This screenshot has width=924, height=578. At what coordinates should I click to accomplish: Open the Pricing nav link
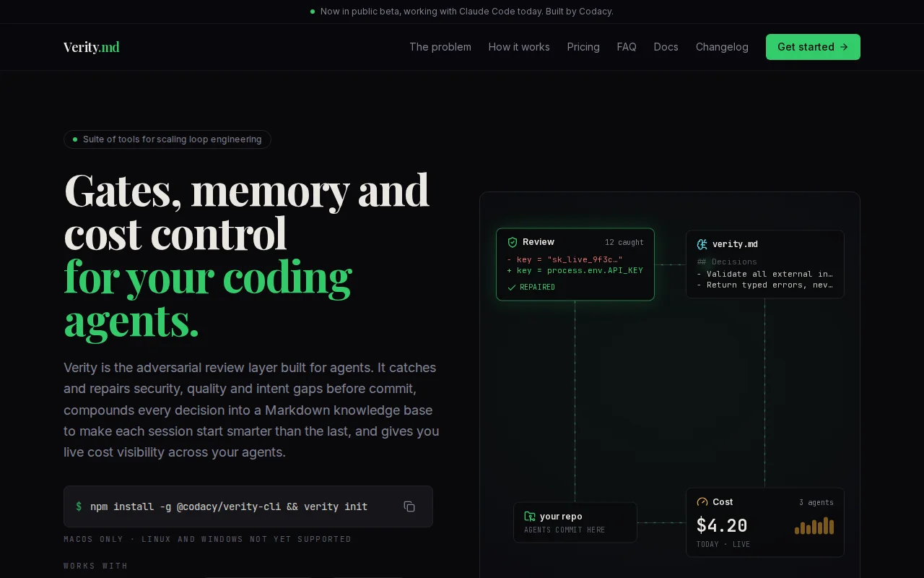pyautogui.click(x=583, y=47)
